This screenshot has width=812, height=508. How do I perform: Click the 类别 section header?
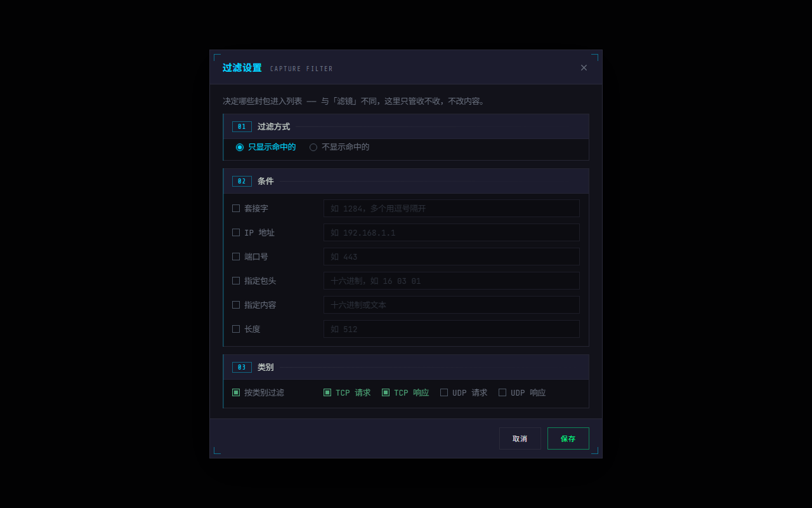coord(406,367)
